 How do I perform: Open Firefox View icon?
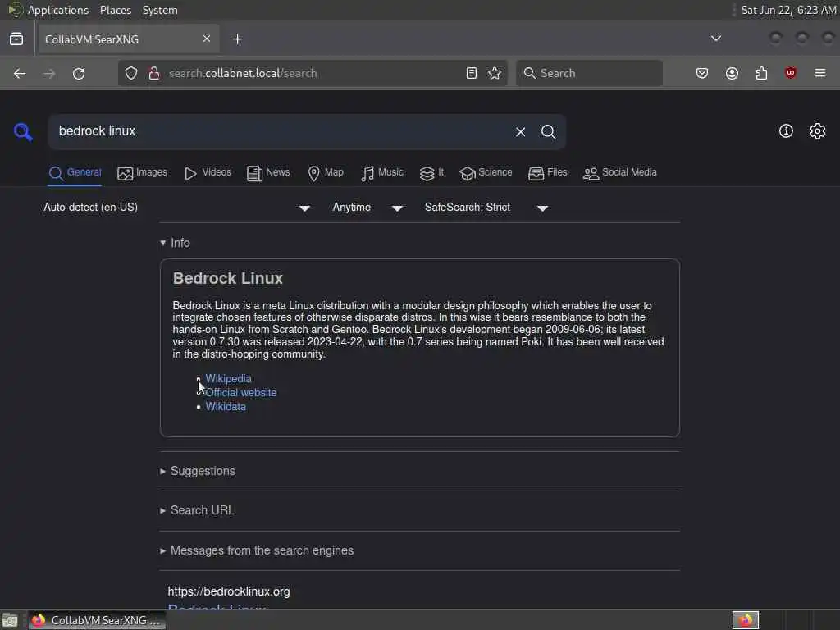pyautogui.click(x=16, y=39)
